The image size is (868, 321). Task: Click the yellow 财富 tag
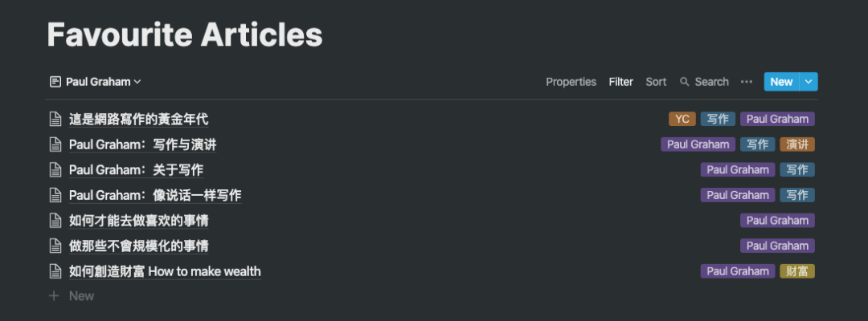797,271
